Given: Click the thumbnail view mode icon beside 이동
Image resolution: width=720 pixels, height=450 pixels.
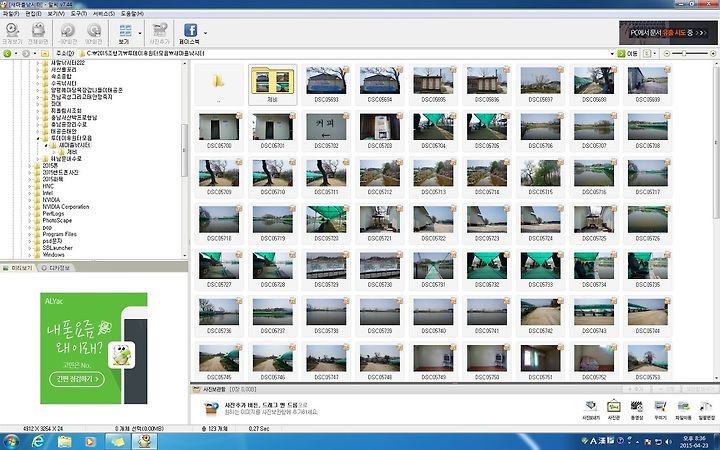Looking at the screenshot, I should coord(647,54).
